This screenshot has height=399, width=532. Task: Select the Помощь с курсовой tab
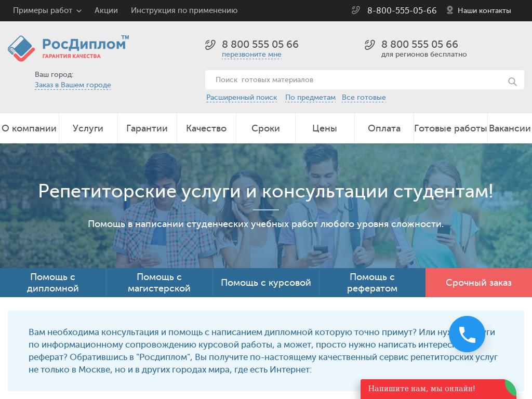265,283
